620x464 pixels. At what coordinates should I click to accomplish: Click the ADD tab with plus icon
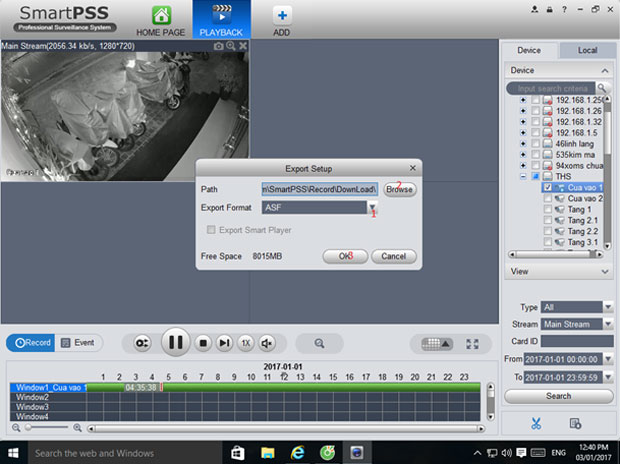[282, 20]
